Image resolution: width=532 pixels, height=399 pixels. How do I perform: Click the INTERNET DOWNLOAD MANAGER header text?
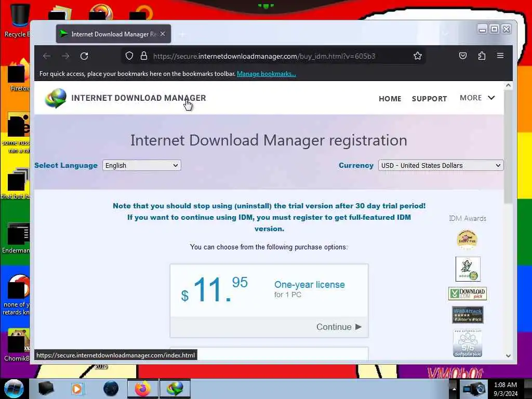tap(138, 98)
